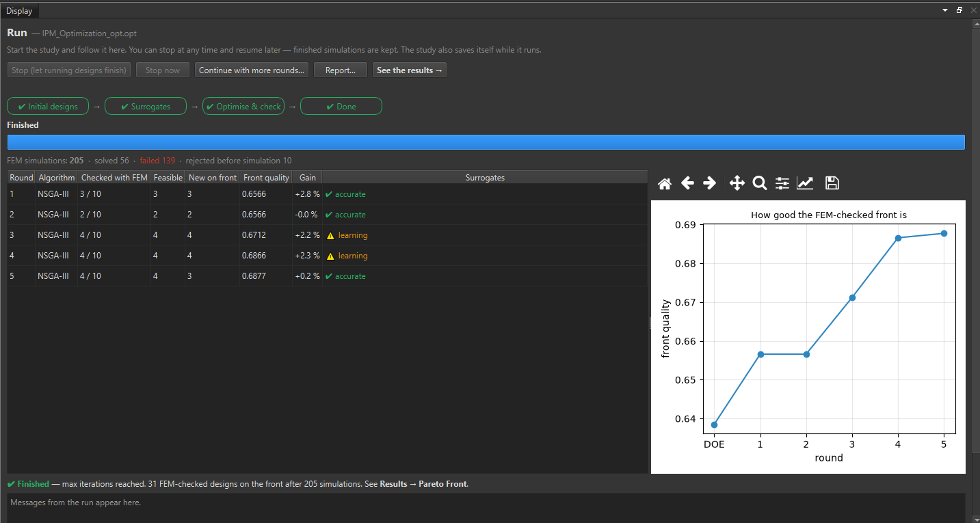Click the Front quality column header

[x=266, y=178]
